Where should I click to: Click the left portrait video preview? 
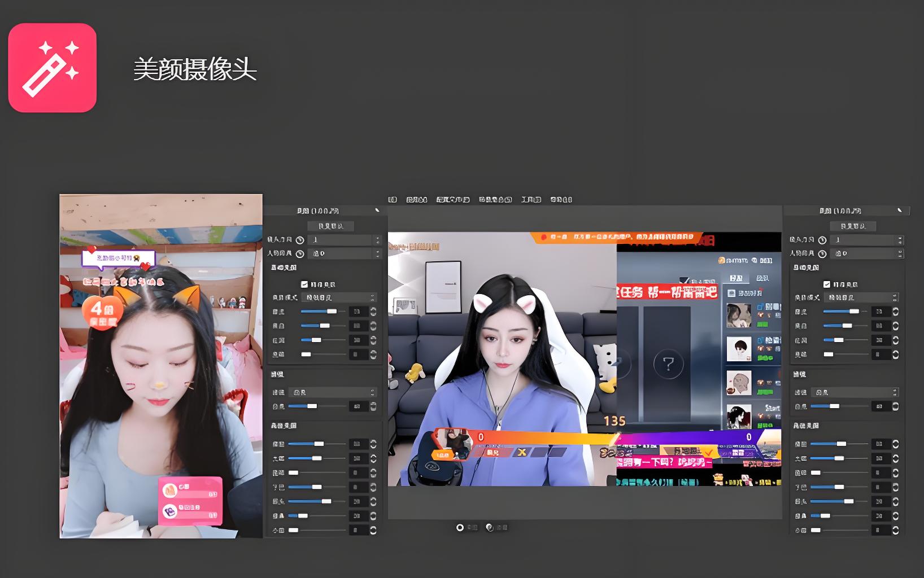pos(160,367)
